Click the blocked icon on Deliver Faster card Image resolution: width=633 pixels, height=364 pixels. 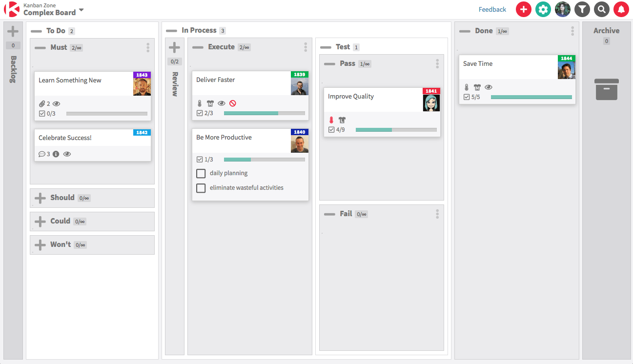pos(233,103)
